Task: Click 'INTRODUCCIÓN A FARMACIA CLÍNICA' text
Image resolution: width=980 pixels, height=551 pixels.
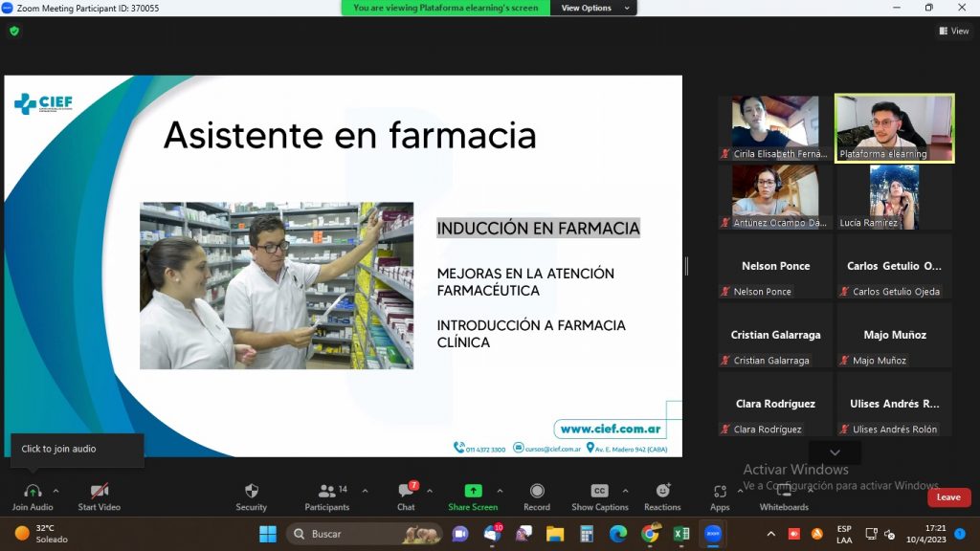Action: click(531, 334)
